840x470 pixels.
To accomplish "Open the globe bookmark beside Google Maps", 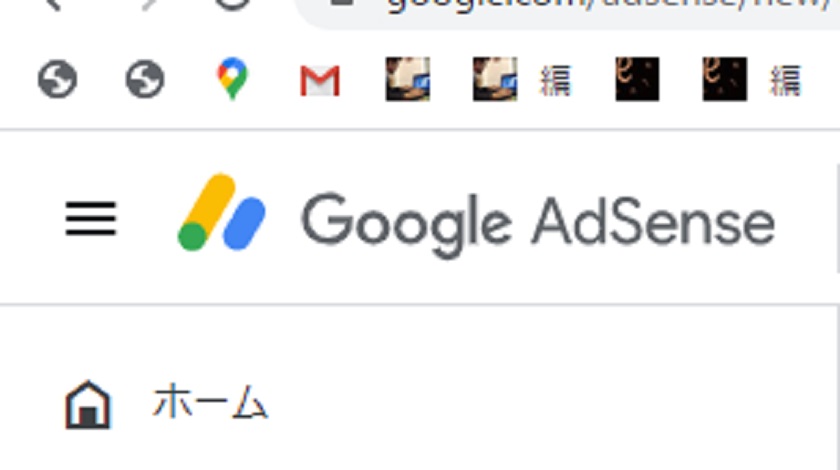I will coord(145,79).
